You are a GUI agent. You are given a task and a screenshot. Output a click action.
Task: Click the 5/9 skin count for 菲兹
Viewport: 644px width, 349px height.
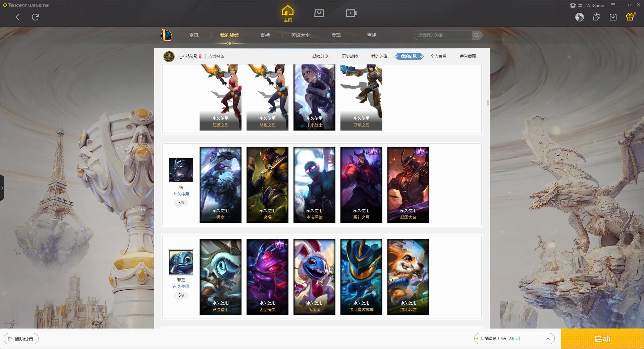(181, 295)
